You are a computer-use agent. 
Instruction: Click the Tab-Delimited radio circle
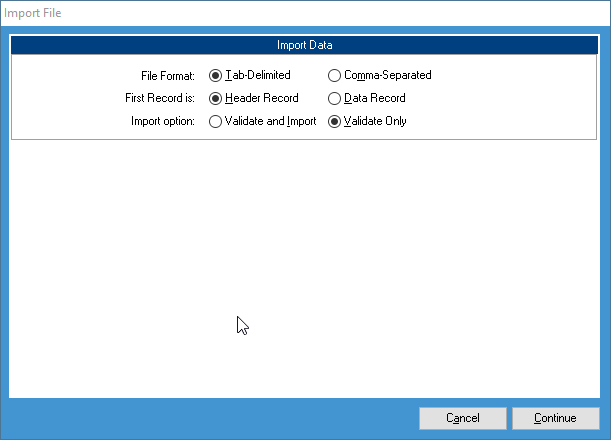pyautogui.click(x=216, y=75)
